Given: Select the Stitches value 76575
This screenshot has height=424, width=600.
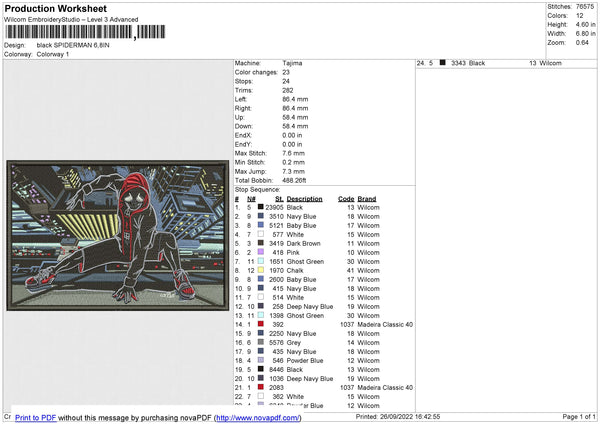Looking at the screenshot, I should (x=585, y=7).
